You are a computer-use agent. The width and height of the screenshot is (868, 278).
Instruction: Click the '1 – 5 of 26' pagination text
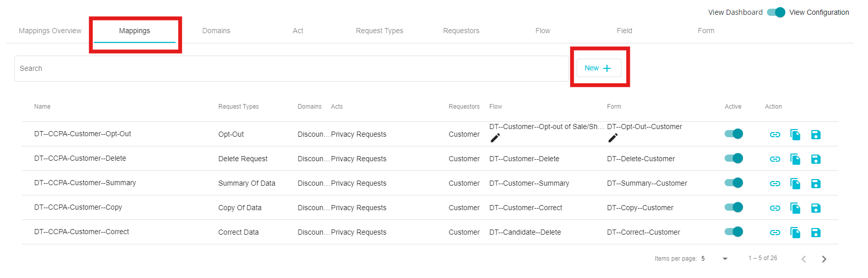[763, 258]
